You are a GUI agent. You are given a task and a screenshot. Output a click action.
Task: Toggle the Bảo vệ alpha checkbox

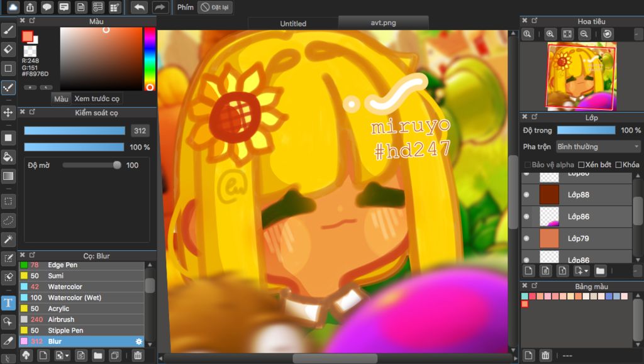click(528, 165)
